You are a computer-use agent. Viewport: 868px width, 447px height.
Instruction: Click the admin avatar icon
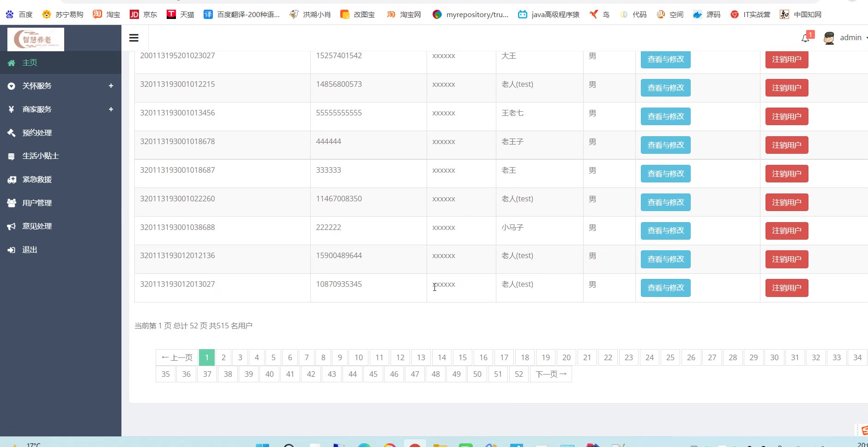coord(829,38)
